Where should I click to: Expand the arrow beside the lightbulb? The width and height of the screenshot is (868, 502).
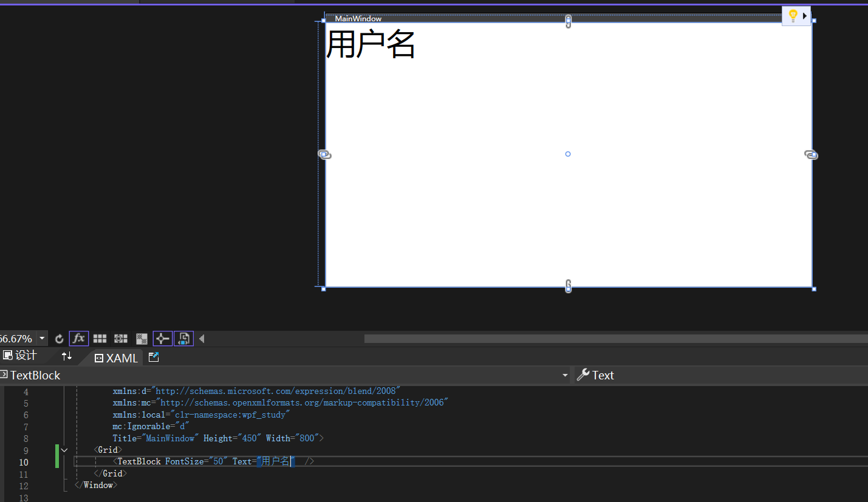[805, 16]
